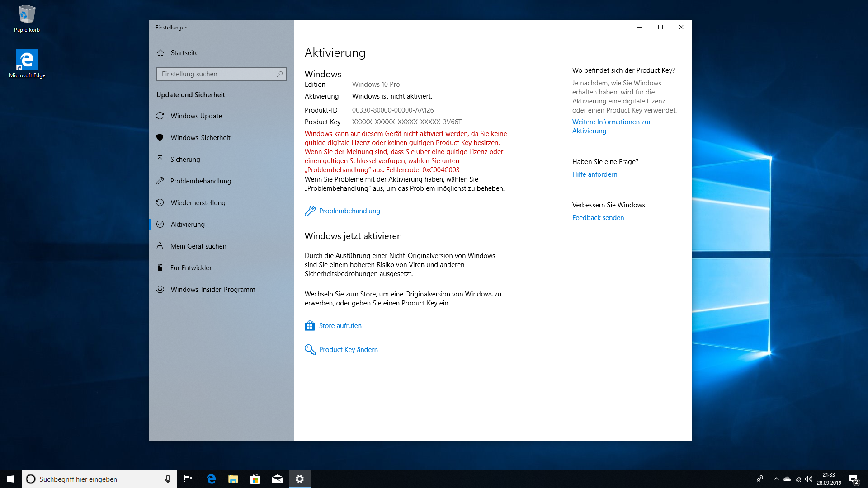The height and width of the screenshot is (488, 868).
Task: Click the taskbar clock showing 21:33
Action: 829,479
